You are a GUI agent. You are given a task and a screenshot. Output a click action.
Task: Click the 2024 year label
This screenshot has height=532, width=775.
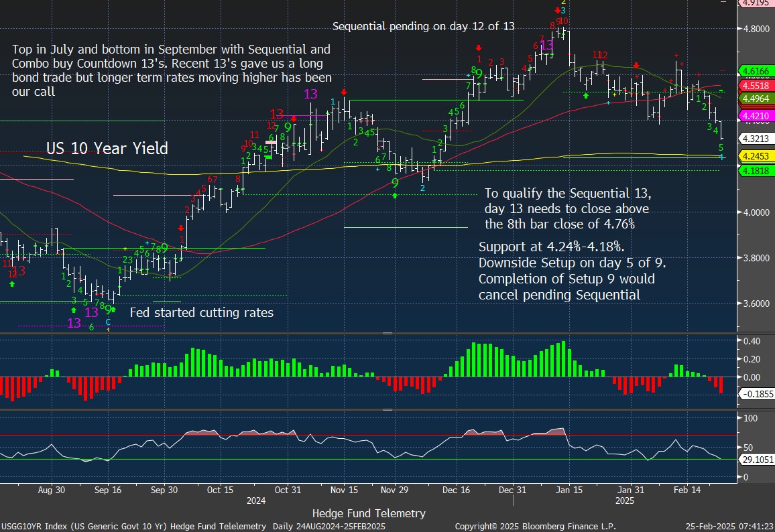point(256,501)
